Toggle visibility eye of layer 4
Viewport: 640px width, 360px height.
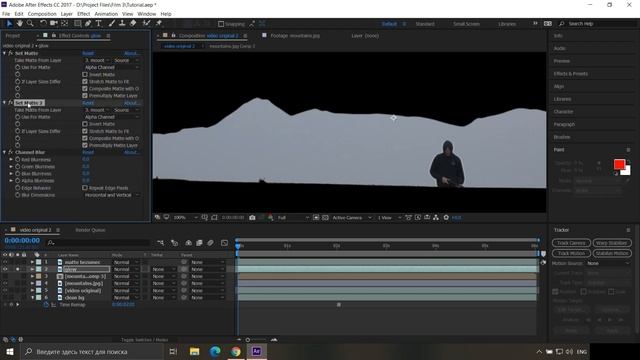click(5, 283)
